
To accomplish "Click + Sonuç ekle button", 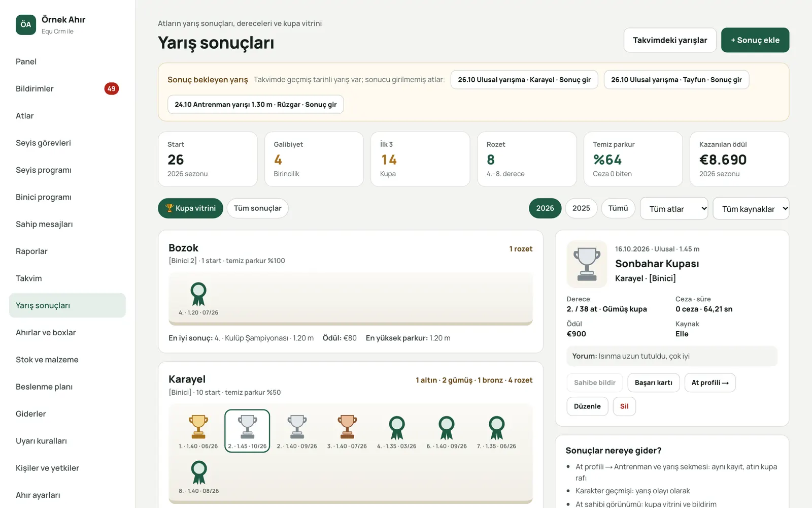I will point(755,40).
